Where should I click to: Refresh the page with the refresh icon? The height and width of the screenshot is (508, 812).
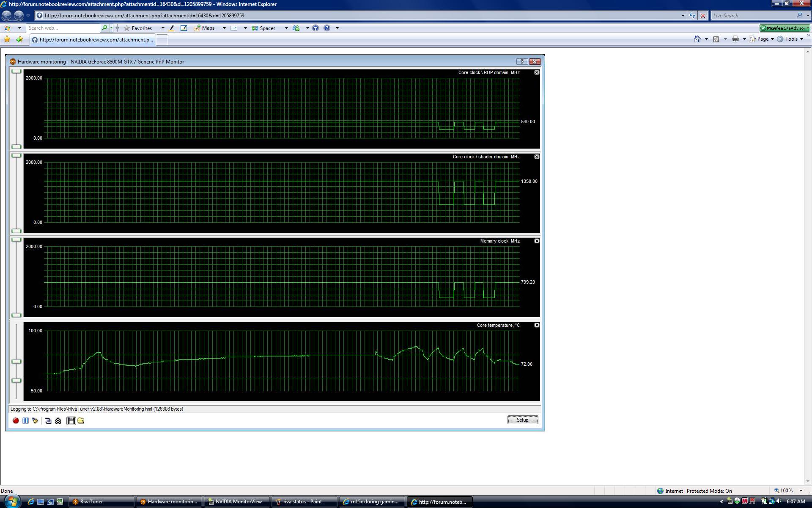(x=692, y=16)
